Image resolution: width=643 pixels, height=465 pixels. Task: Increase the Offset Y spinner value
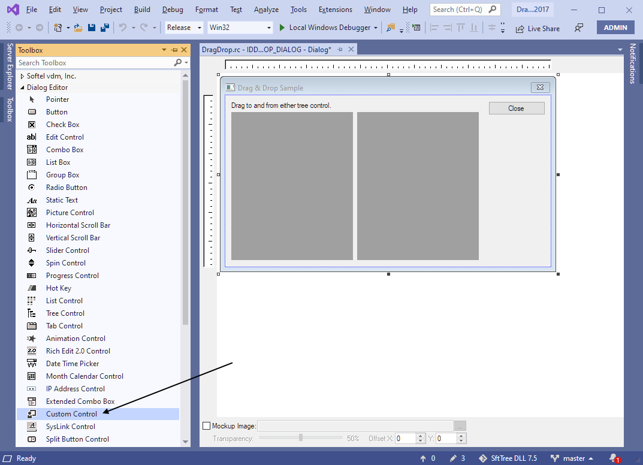tap(461, 436)
